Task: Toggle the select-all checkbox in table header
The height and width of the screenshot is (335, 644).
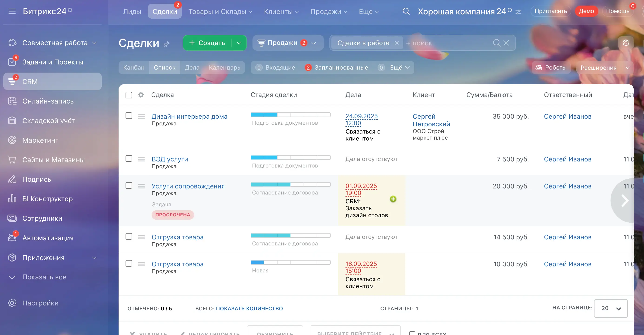Action: [129, 95]
